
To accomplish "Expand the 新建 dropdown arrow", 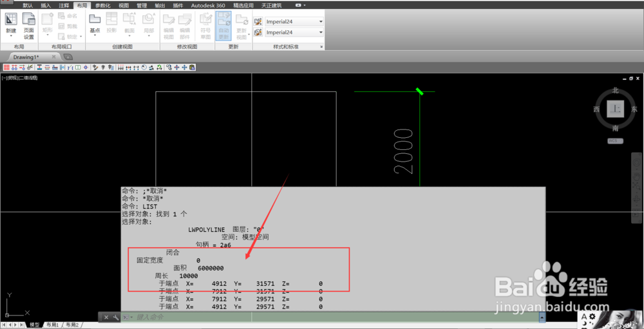I will (x=11, y=37).
